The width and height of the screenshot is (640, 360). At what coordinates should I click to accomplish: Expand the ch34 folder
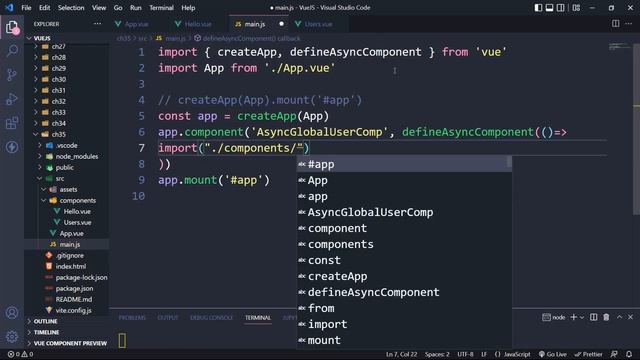(x=59, y=123)
